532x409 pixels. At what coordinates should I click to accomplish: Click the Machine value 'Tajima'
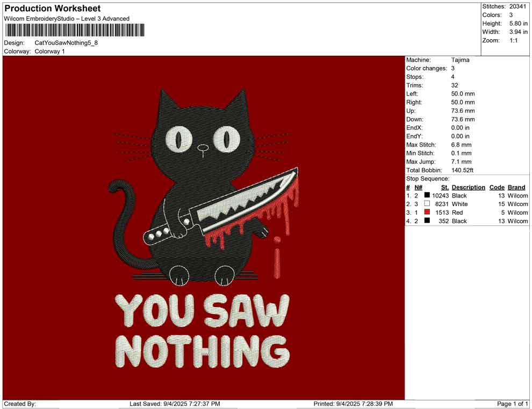[x=460, y=60]
